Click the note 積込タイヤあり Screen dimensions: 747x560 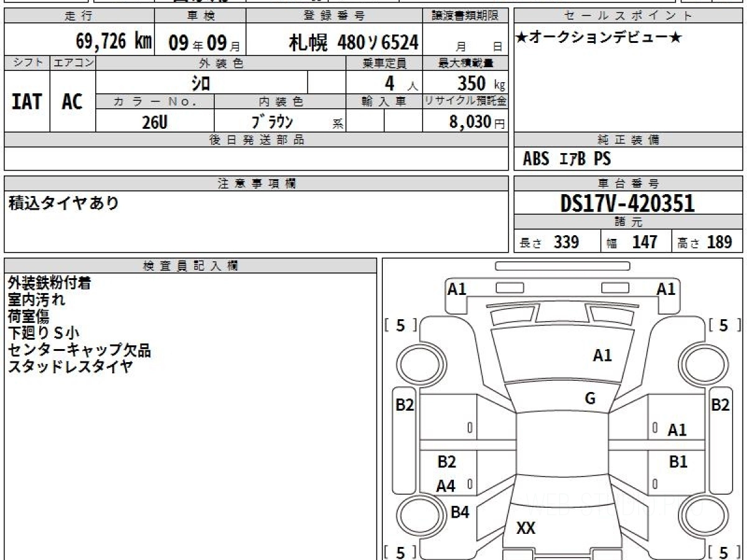coord(63,202)
